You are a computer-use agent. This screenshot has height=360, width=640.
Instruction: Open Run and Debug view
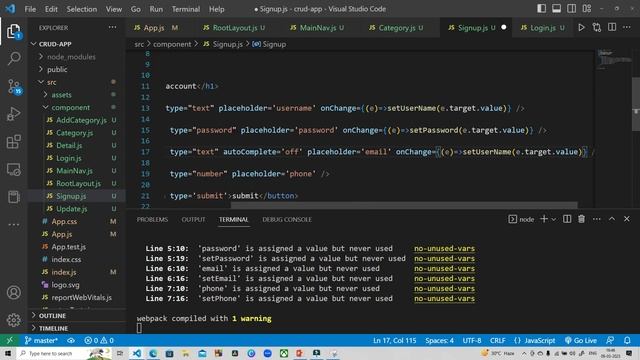click(x=13, y=114)
